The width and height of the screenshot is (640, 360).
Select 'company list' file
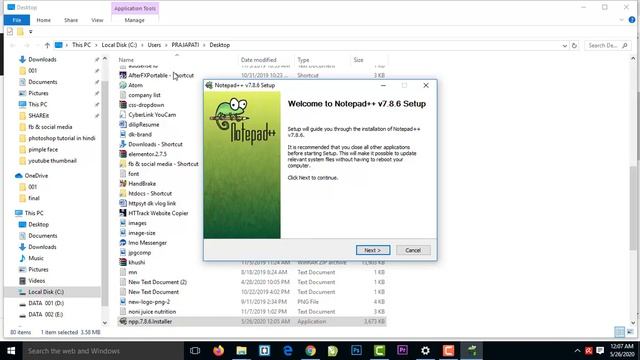pos(144,95)
